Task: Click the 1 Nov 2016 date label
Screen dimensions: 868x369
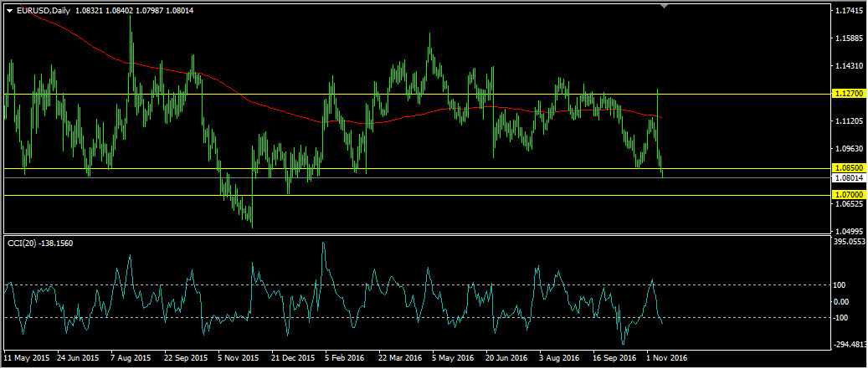Action: [666, 358]
